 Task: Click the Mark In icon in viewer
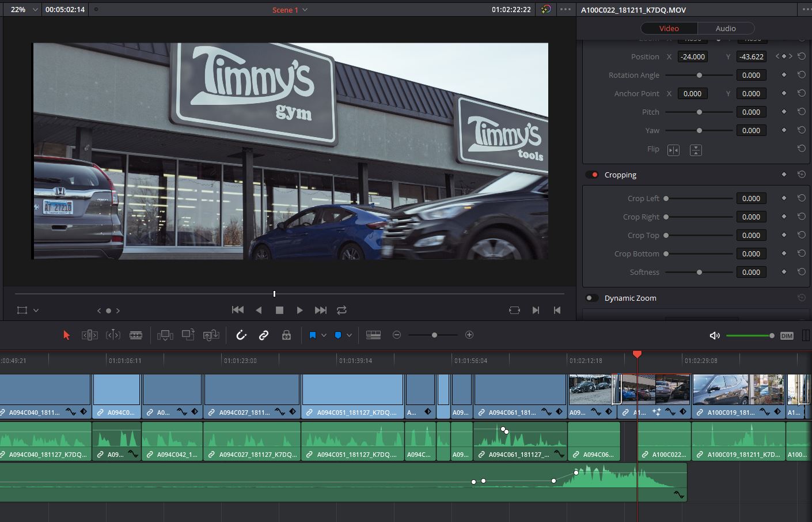coord(536,310)
